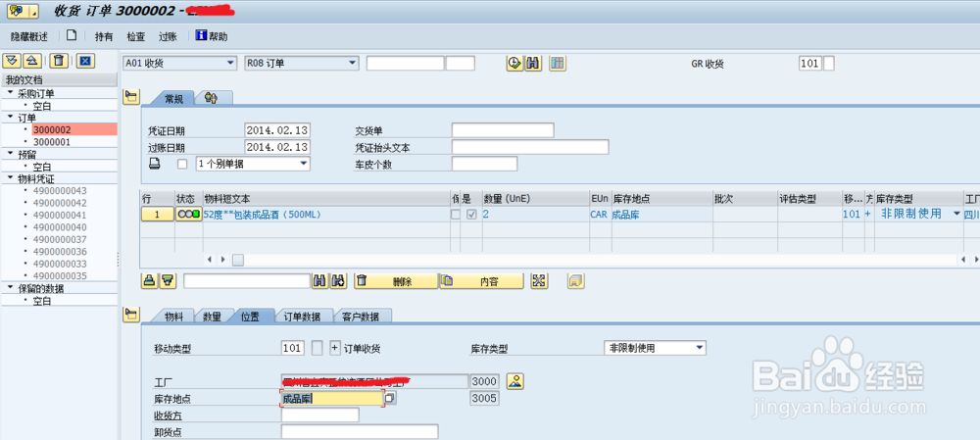Click the sort ascending icon below item table
Screen dimensions: 980x440
pyautogui.click(x=149, y=281)
